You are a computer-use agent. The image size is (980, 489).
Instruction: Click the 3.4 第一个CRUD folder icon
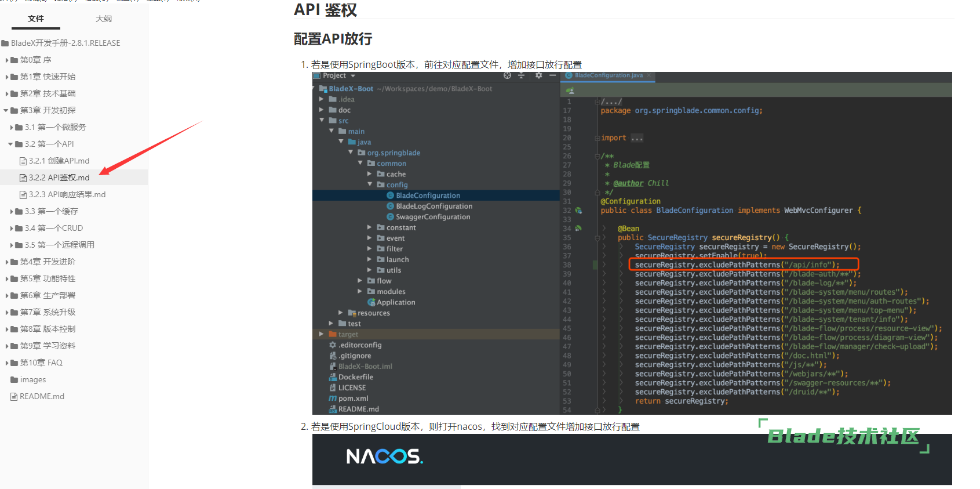pos(19,228)
